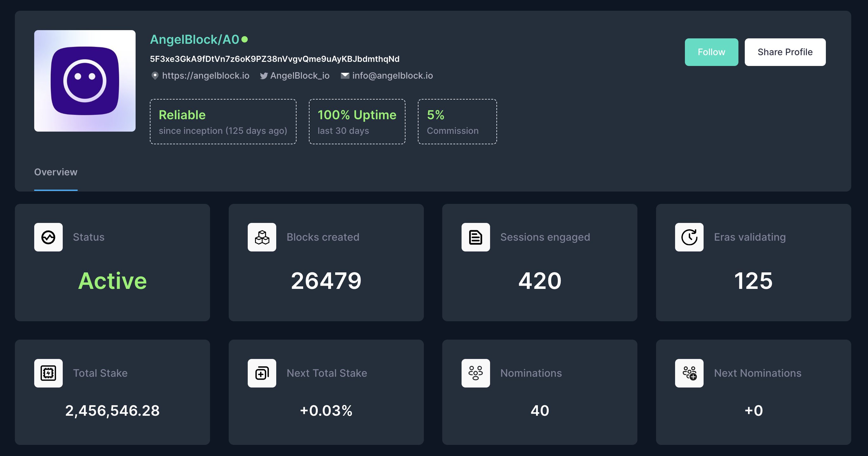Click the Status activity icon
The height and width of the screenshot is (456, 868).
48,237
